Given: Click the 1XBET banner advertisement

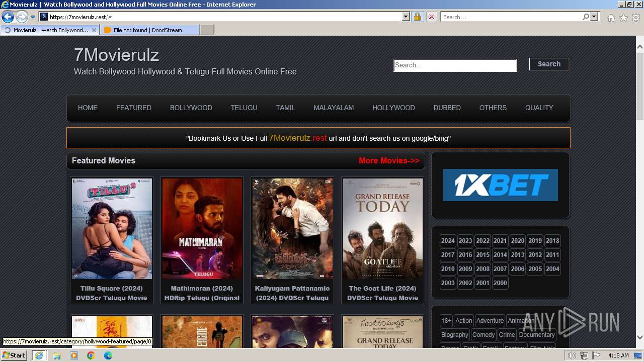Looking at the screenshot, I should (x=501, y=185).
